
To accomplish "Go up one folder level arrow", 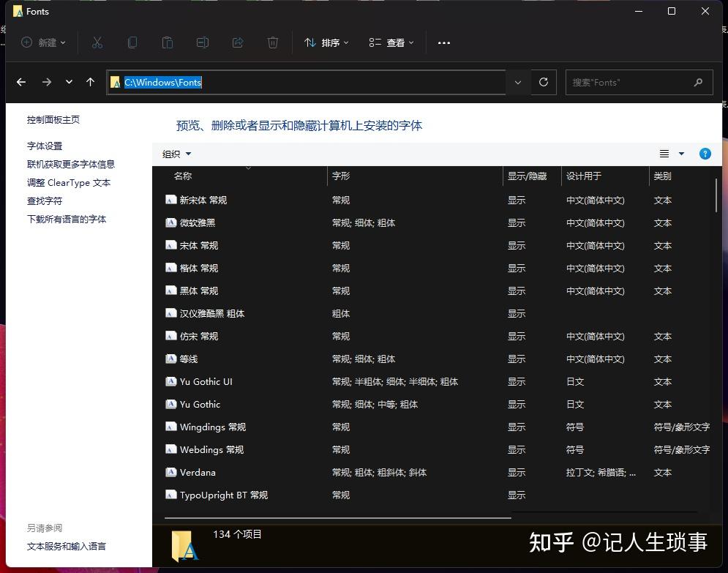I will tap(90, 82).
